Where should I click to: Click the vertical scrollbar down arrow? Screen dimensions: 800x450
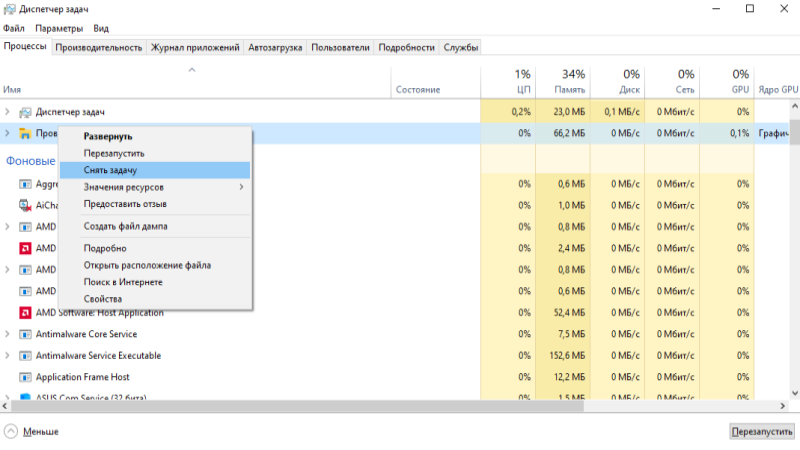point(794,393)
